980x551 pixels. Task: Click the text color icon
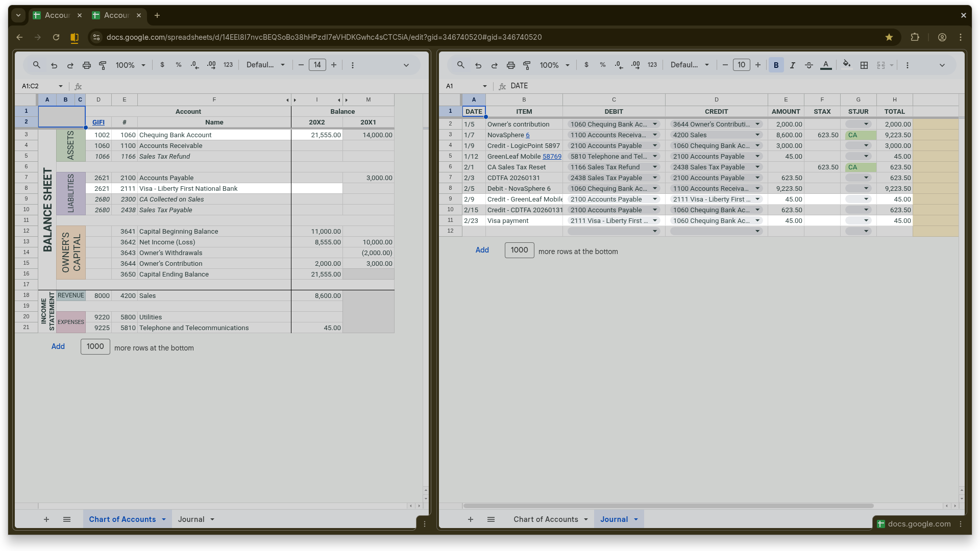coord(825,65)
